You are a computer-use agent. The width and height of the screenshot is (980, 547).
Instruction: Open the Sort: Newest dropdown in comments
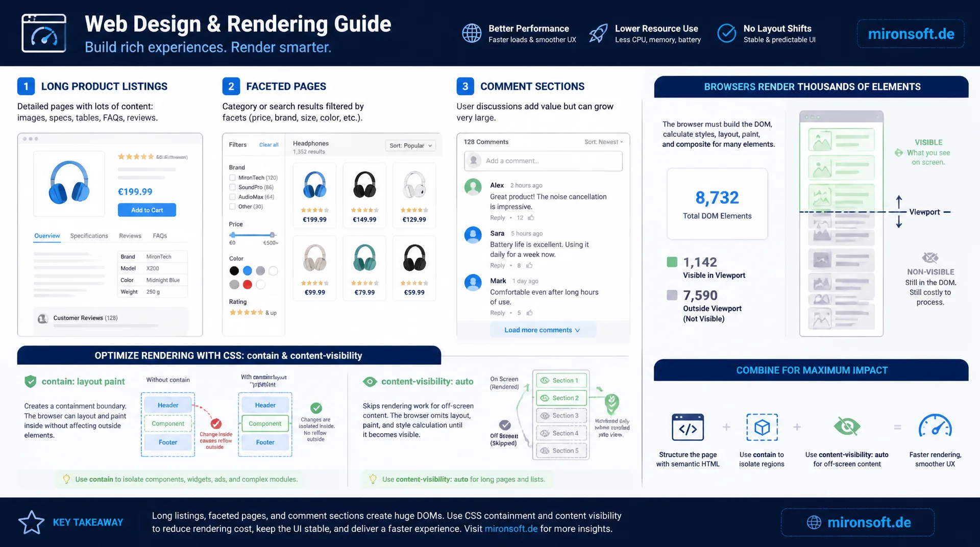604,142
